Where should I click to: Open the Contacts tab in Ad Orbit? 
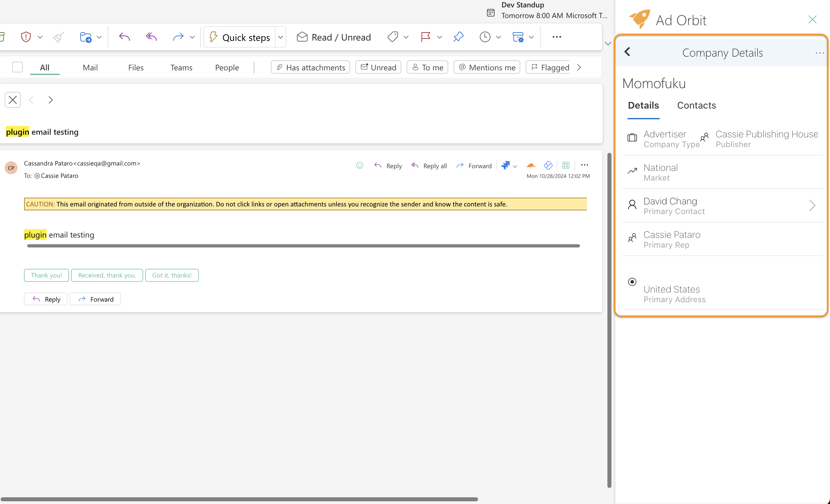pyautogui.click(x=696, y=105)
